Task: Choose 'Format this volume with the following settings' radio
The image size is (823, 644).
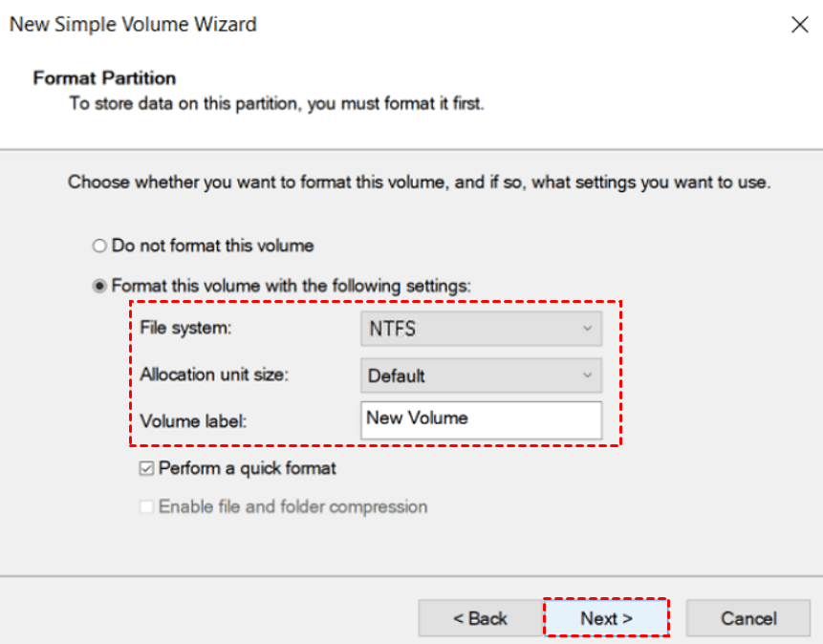Action: pos(99,286)
